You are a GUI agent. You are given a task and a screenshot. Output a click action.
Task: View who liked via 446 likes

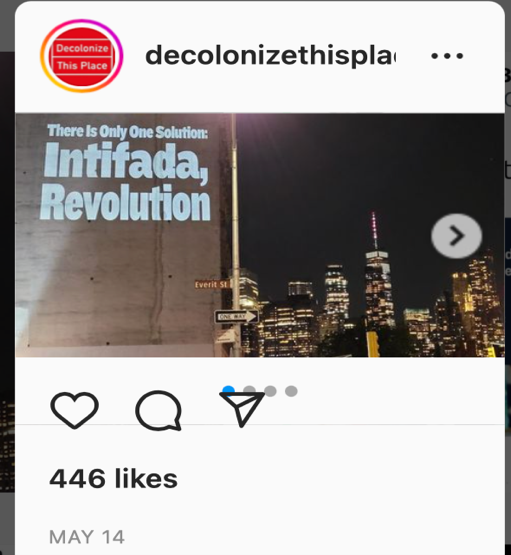pos(114,479)
